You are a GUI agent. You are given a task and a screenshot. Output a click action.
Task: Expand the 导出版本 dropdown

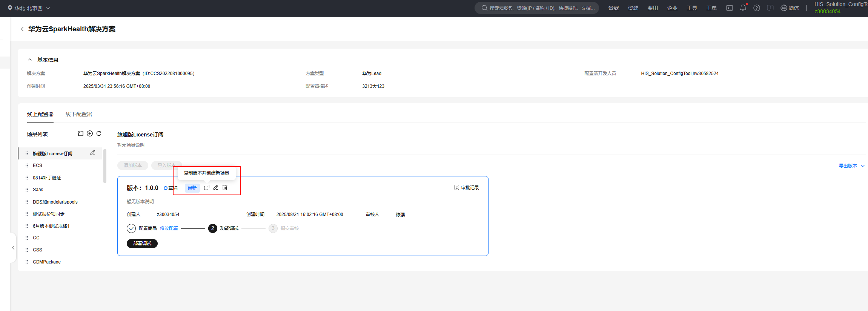(851, 166)
